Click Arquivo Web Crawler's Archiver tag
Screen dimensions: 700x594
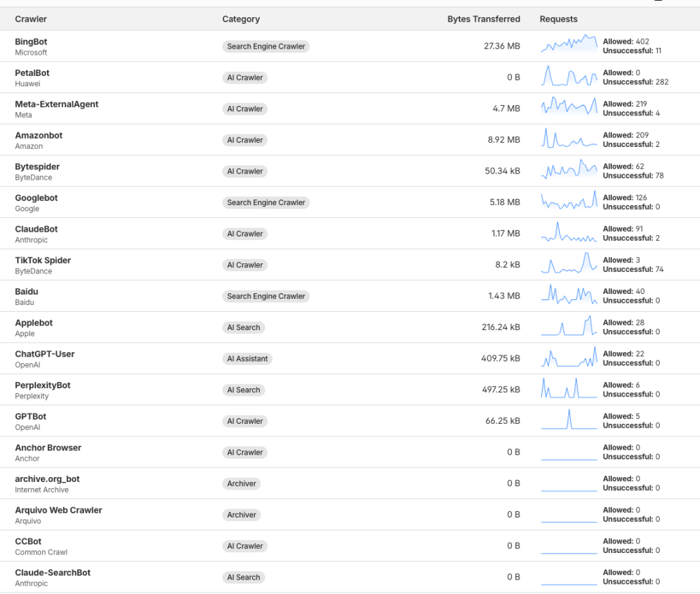pos(241,515)
